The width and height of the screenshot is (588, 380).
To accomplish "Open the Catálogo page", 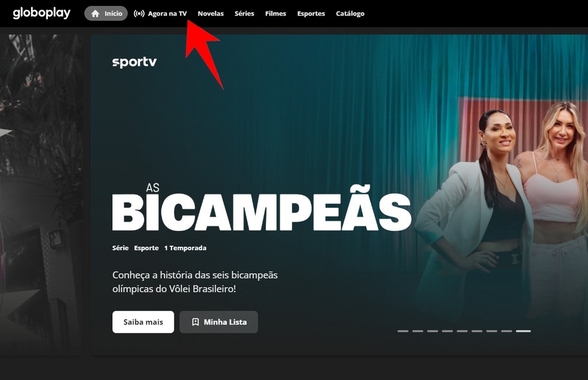I will [350, 14].
